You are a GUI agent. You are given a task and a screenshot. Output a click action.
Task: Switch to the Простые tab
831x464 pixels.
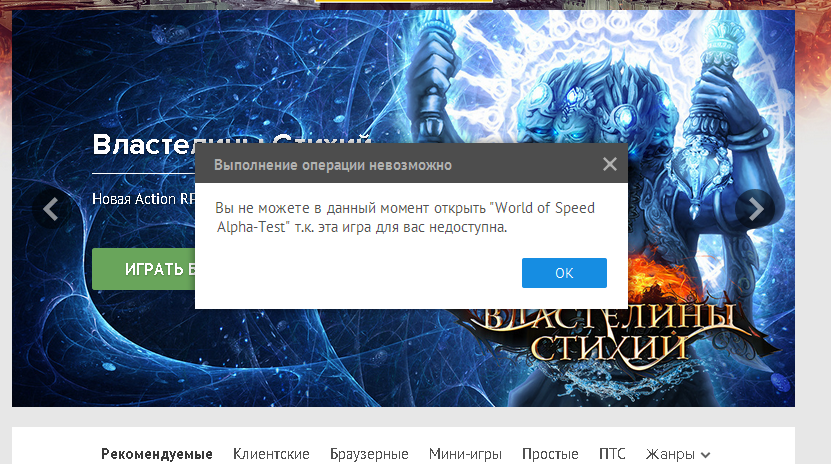(x=550, y=454)
